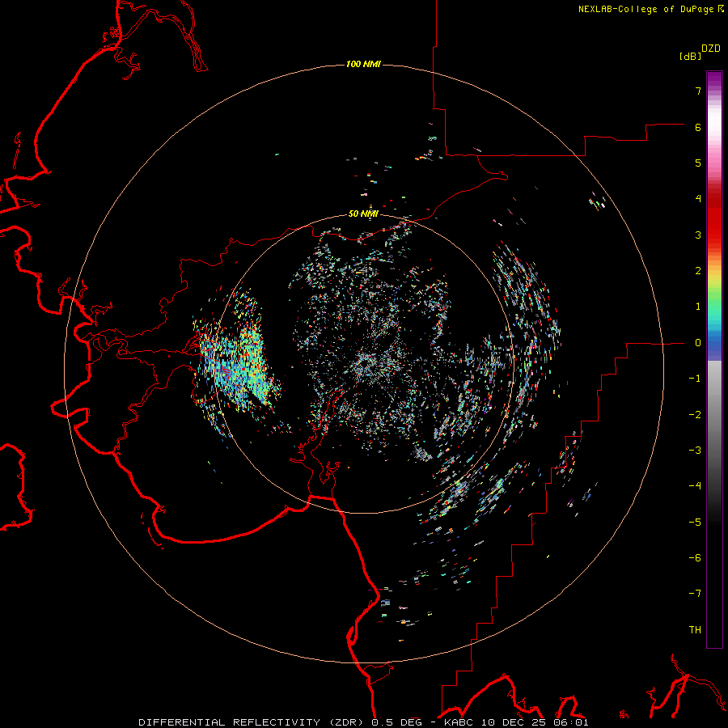728x728 pixels.
Task: Click the (ZDR) text in the bottom caption
Action: [x=347, y=722]
